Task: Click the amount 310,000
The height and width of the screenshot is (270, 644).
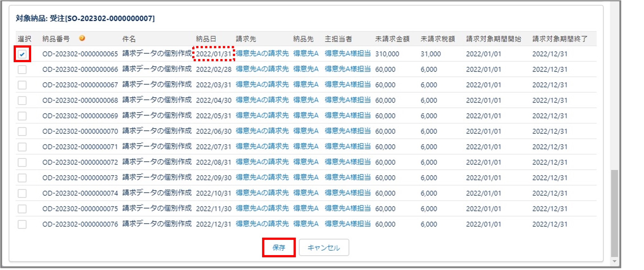Action: [x=387, y=54]
